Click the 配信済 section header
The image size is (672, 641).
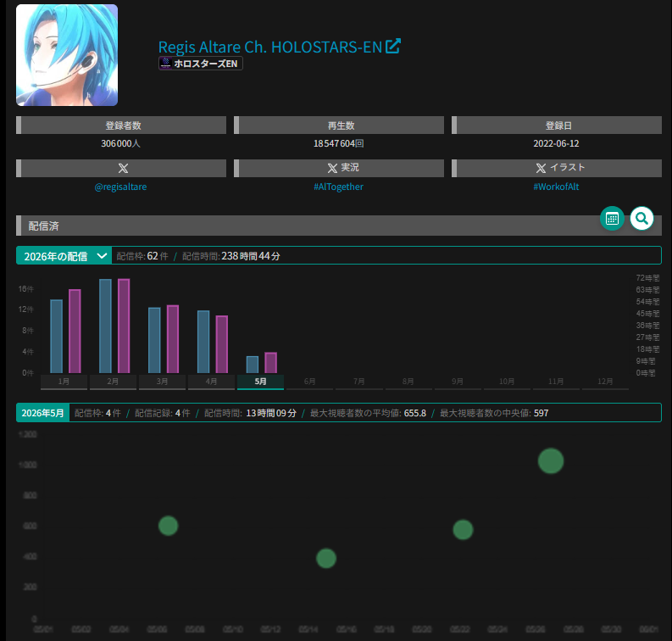coord(339,226)
